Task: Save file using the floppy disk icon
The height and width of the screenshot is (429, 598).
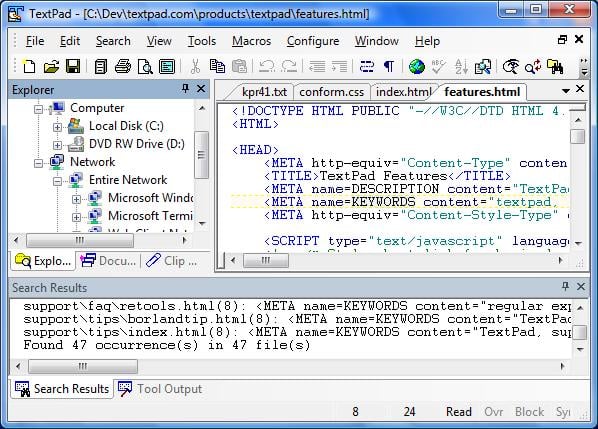Action: [73, 66]
